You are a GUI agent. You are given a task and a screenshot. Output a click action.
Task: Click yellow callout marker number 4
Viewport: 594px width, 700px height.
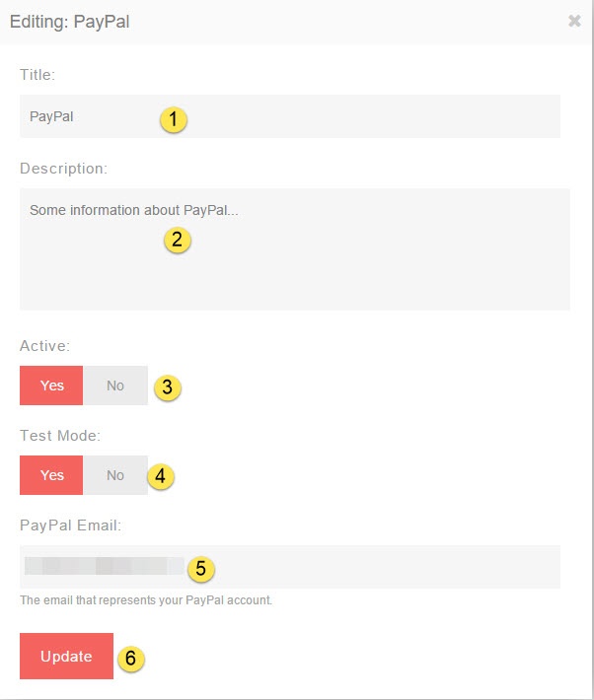(x=162, y=477)
